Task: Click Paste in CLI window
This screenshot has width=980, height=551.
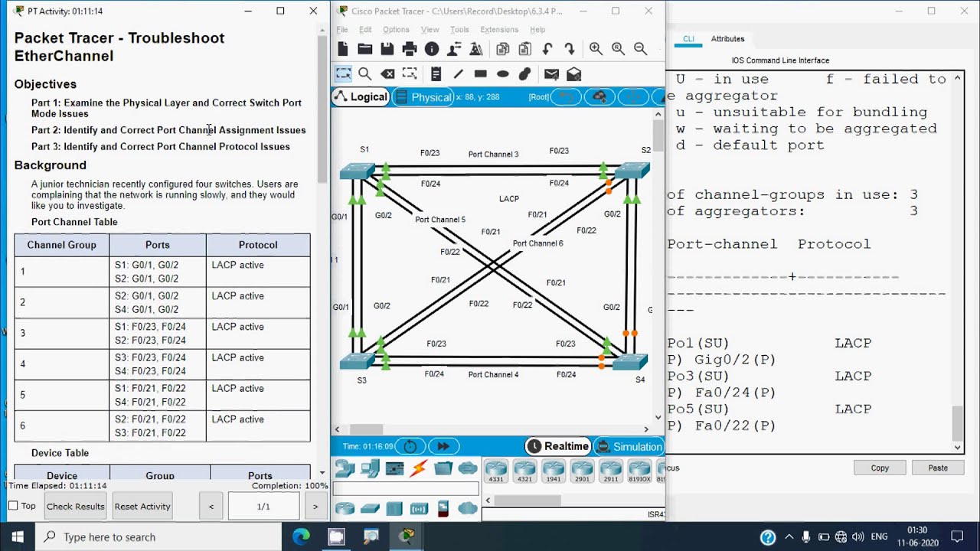Action: coord(938,468)
